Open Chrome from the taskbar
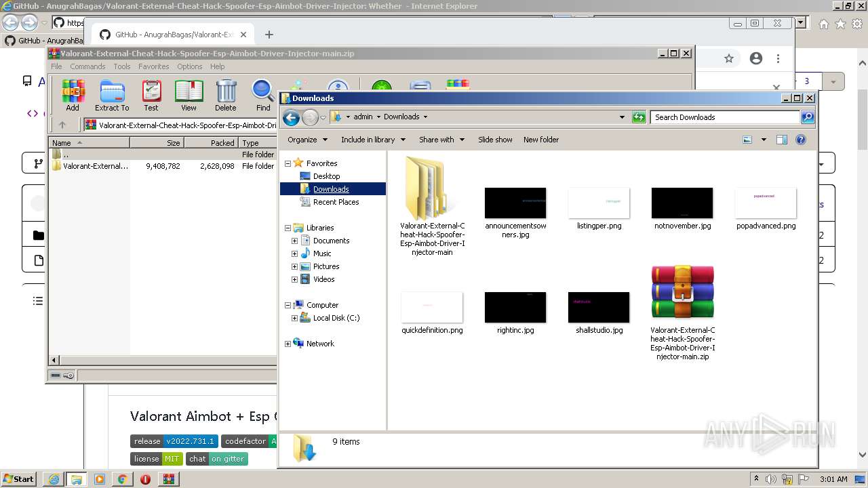Viewport: 868px width, 488px height. [x=122, y=479]
